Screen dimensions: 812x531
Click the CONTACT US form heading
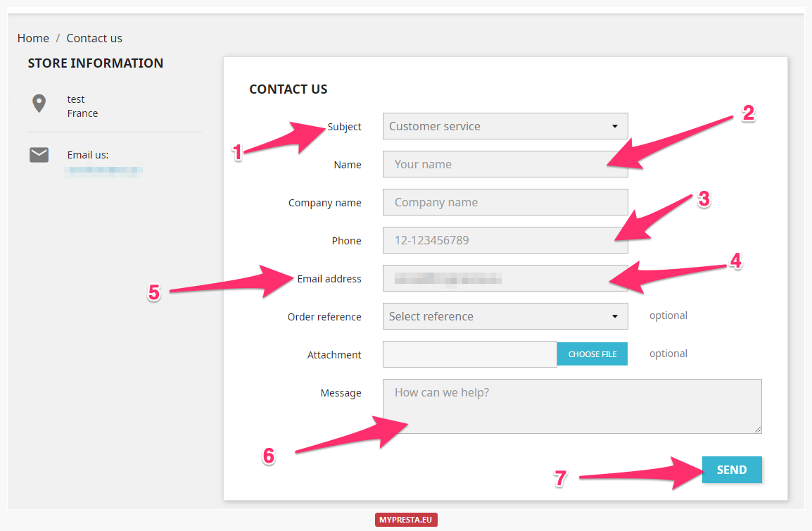[x=288, y=89]
